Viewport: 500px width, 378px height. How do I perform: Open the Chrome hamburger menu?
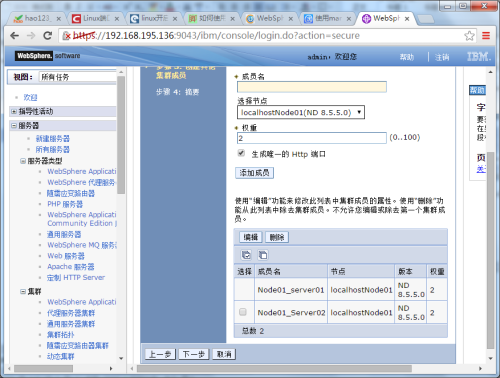click(x=486, y=35)
